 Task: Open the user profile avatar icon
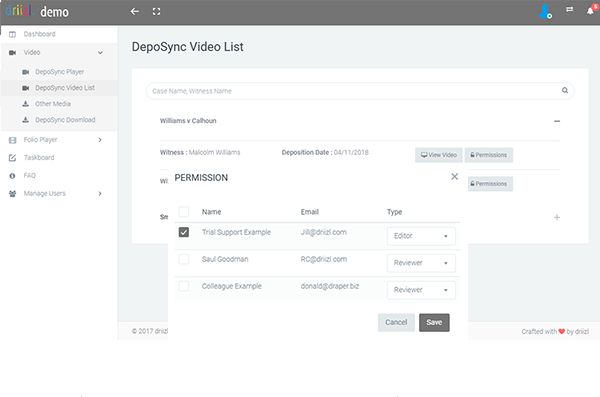(x=545, y=11)
